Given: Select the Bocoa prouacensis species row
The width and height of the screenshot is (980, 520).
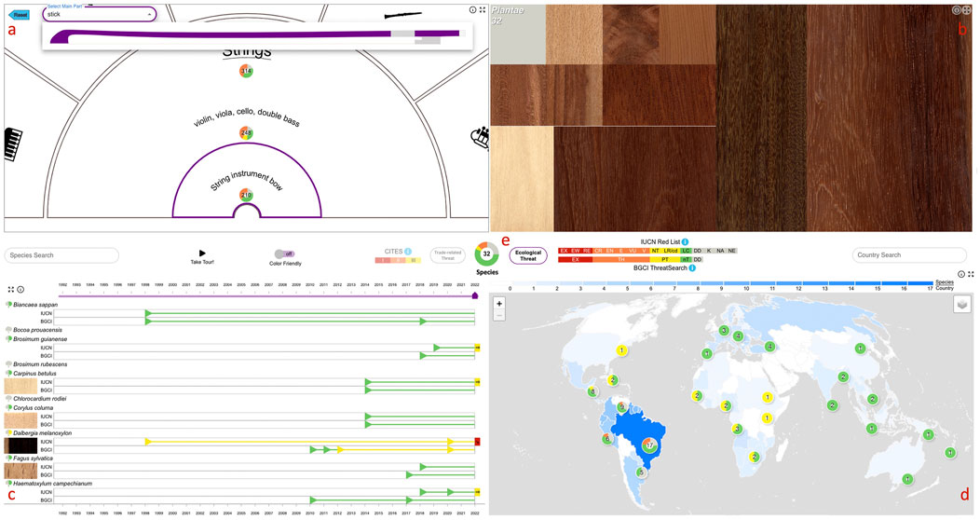Looking at the screenshot, I should [x=35, y=329].
